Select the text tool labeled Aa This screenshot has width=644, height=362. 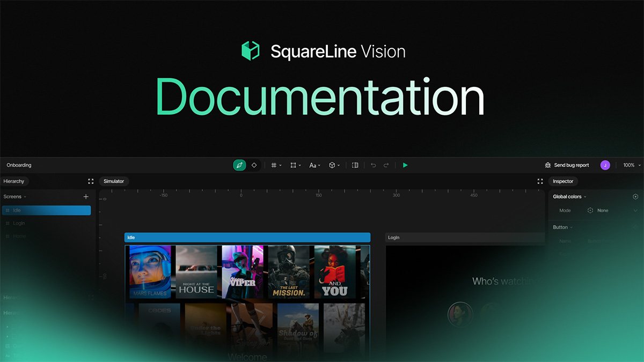(x=313, y=165)
